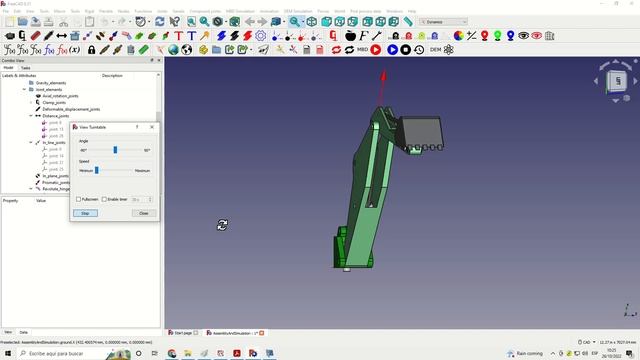Collapse the In_line_joints tree node
Image resolution: width=640 pixels, height=360 pixels.
(31, 142)
